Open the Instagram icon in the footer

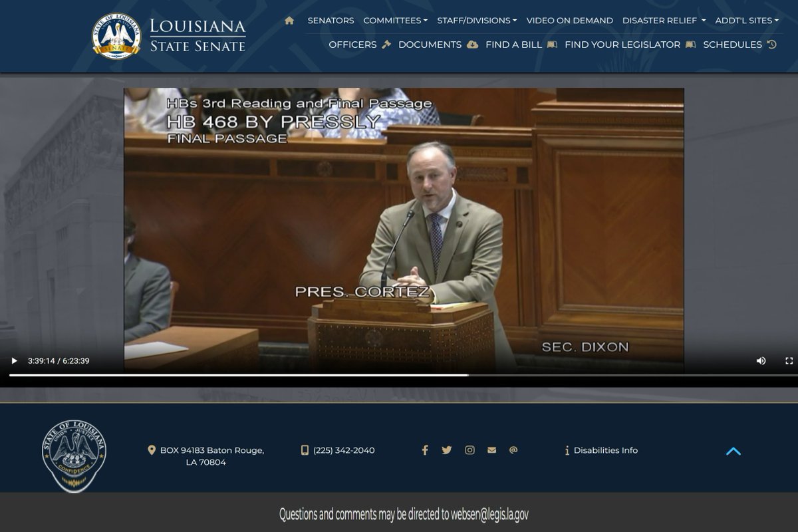(x=469, y=450)
